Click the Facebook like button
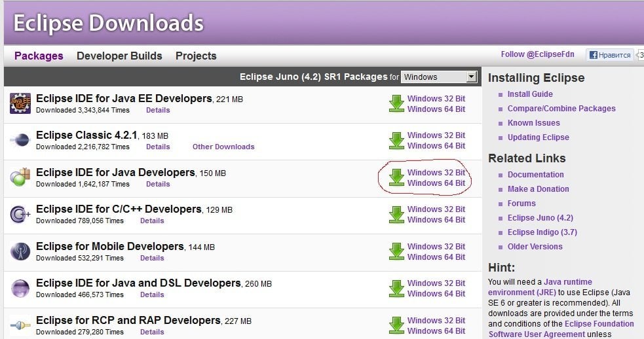 [x=610, y=55]
